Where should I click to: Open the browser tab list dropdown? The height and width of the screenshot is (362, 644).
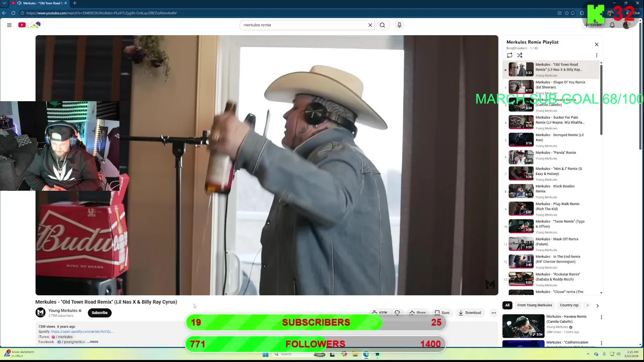click(x=4, y=3)
